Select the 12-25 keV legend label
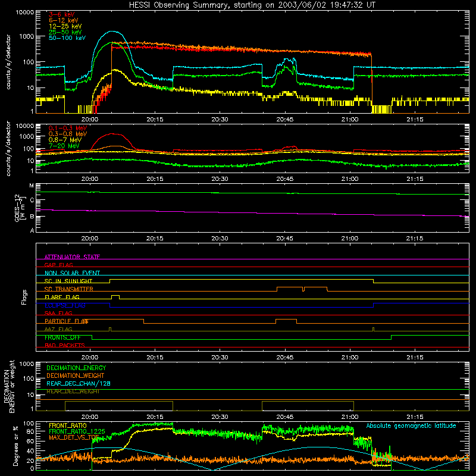This screenshot has height=476, width=476. click(x=65, y=26)
